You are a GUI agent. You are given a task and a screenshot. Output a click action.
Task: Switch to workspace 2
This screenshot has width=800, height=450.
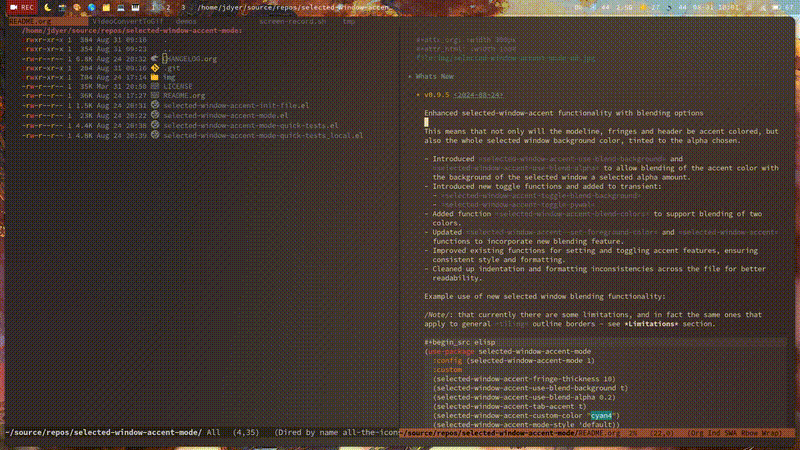point(168,7)
